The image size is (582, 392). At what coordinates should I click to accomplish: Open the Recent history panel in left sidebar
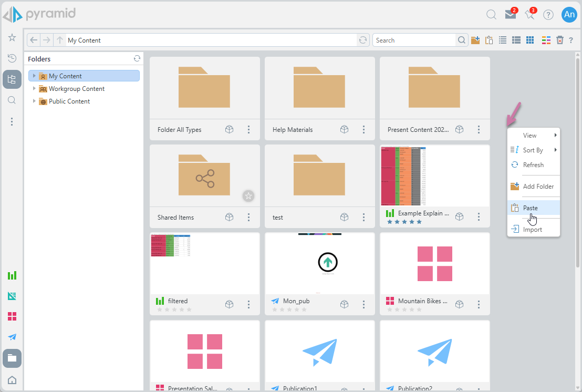[12, 58]
